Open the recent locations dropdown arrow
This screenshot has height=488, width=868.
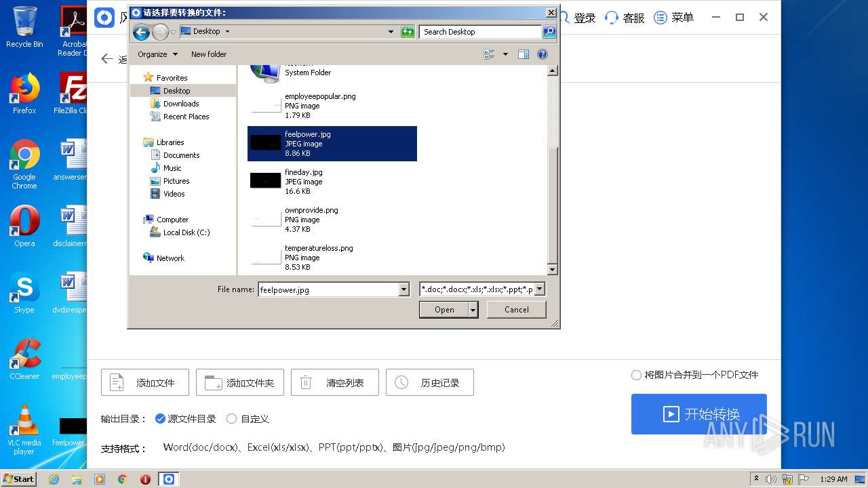click(x=174, y=32)
